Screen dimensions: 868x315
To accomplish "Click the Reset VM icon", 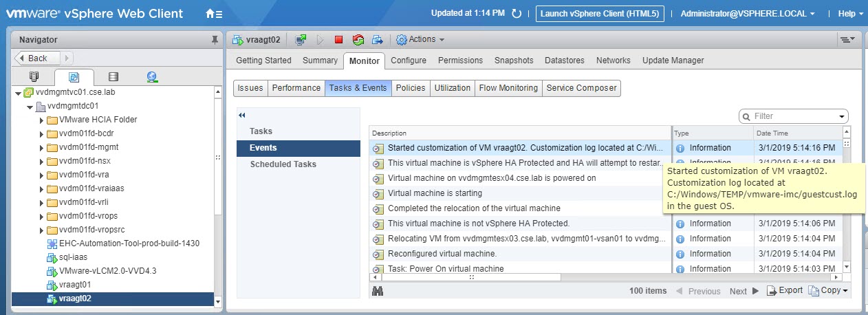I will pos(358,40).
